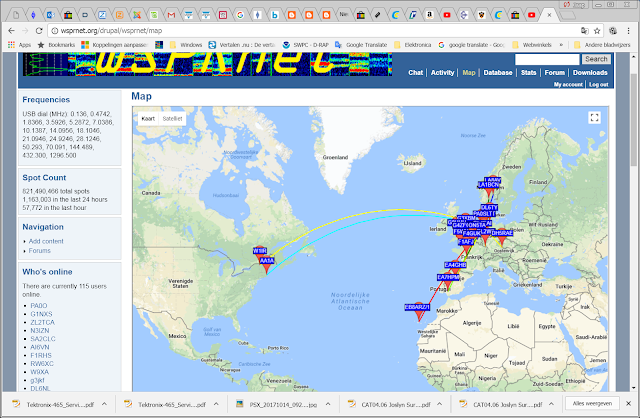Open online user PA0O profile
The height and width of the screenshot is (418, 640).
pyautogui.click(x=39, y=306)
